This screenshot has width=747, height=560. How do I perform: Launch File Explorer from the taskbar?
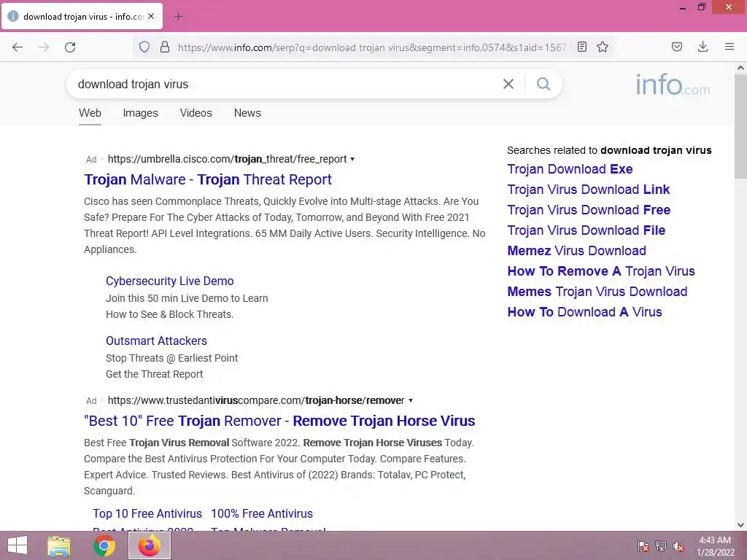coord(59,545)
